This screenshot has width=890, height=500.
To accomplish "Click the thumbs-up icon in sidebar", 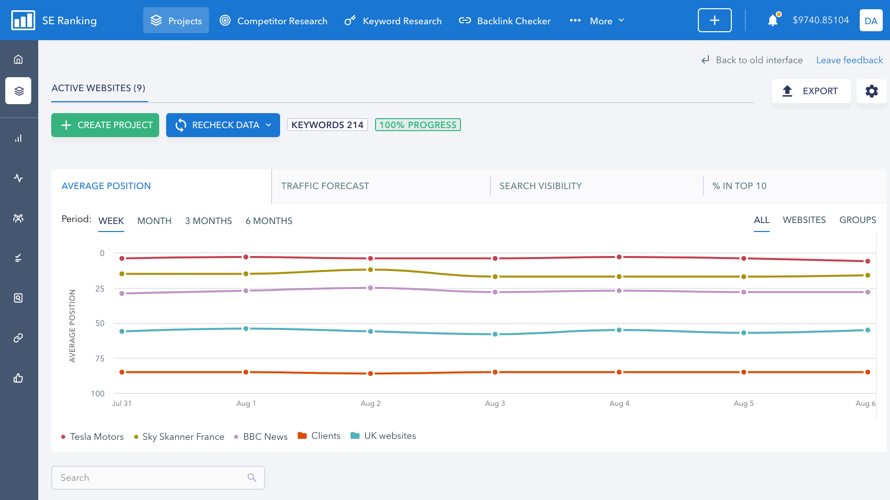I will pyautogui.click(x=18, y=378).
